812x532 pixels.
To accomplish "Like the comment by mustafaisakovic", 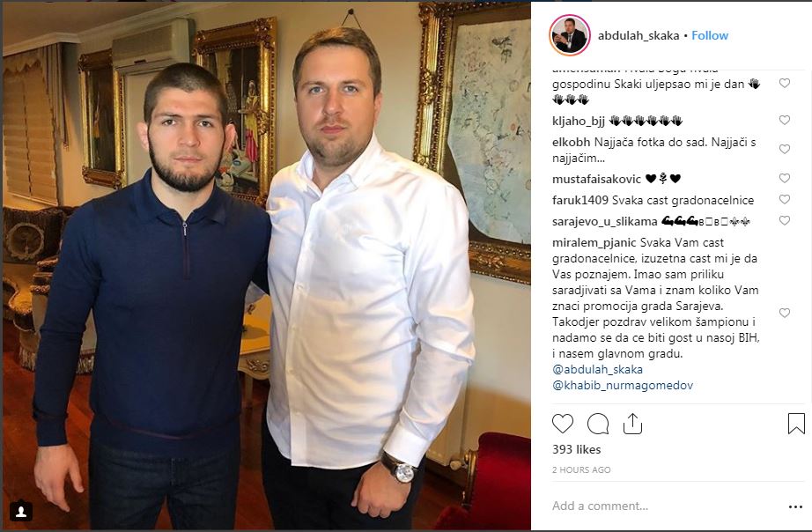I will point(785,178).
